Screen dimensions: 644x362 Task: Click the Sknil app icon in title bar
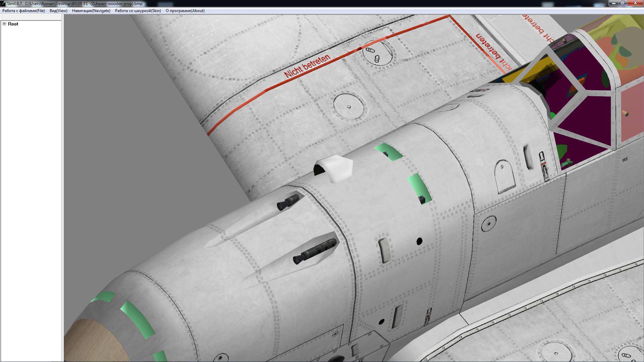click(3, 3)
